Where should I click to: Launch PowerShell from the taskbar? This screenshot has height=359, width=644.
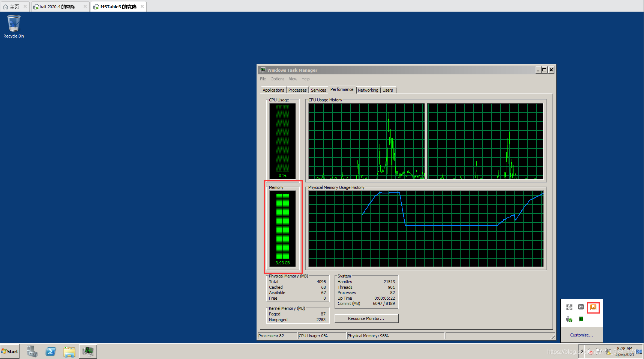coord(51,351)
